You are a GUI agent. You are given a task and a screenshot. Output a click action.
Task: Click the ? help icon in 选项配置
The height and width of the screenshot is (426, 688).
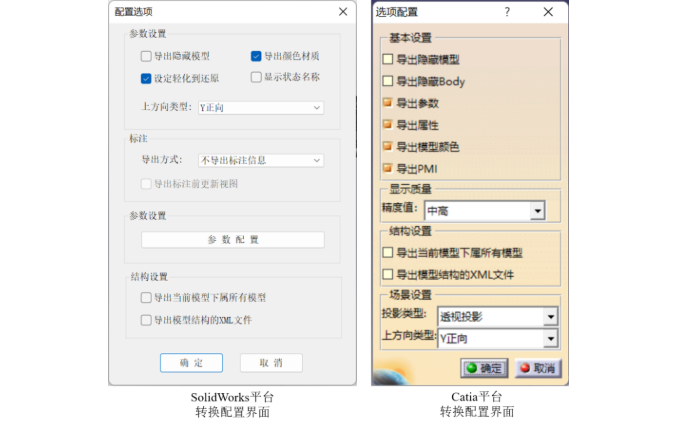pos(507,12)
